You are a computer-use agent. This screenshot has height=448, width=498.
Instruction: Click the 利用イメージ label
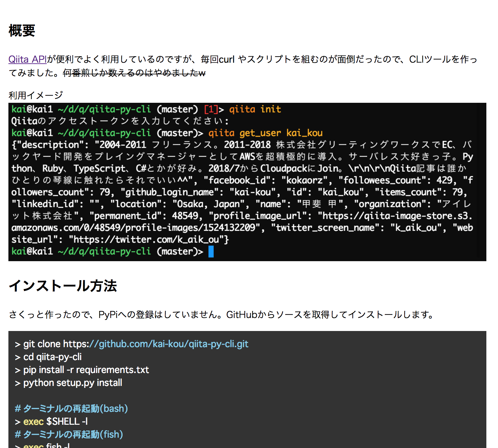tap(36, 95)
